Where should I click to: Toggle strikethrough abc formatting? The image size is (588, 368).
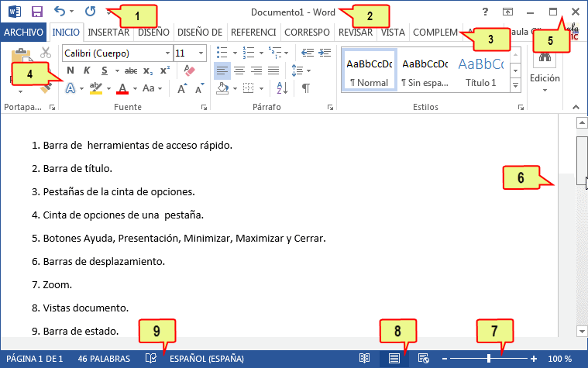click(130, 71)
